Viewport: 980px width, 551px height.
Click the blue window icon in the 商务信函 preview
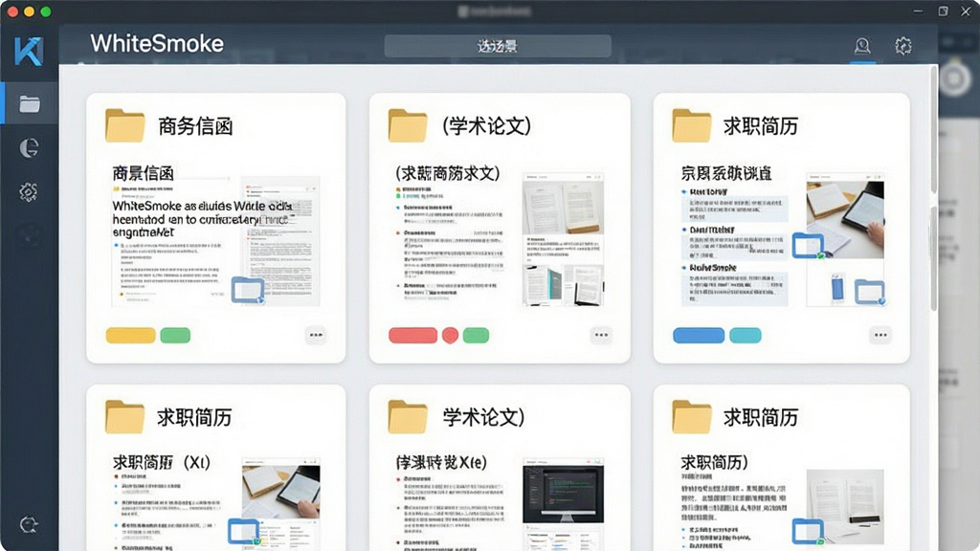point(248,290)
